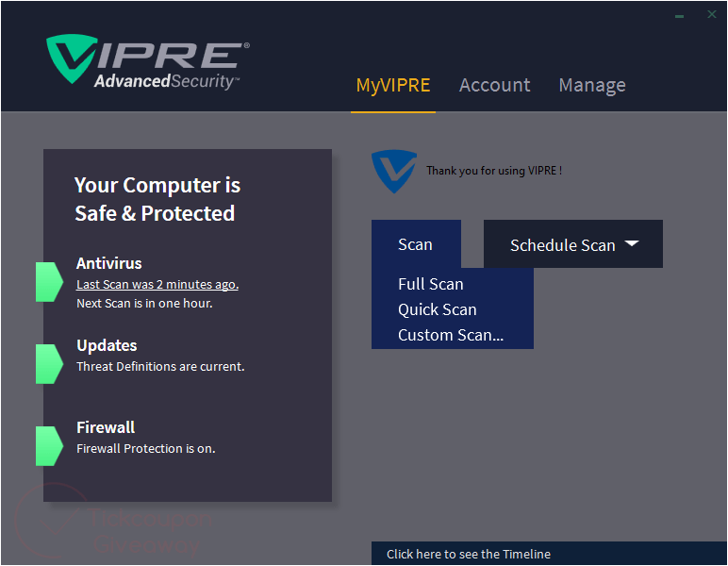
Task: Click the green Antivirus status arrow
Action: (x=49, y=282)
